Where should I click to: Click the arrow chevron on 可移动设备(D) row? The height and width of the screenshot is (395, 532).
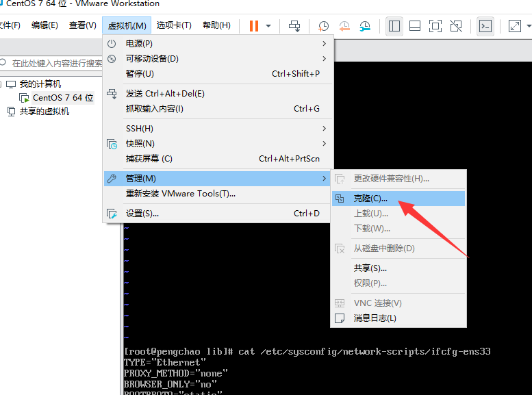click(x=324, y=59)
